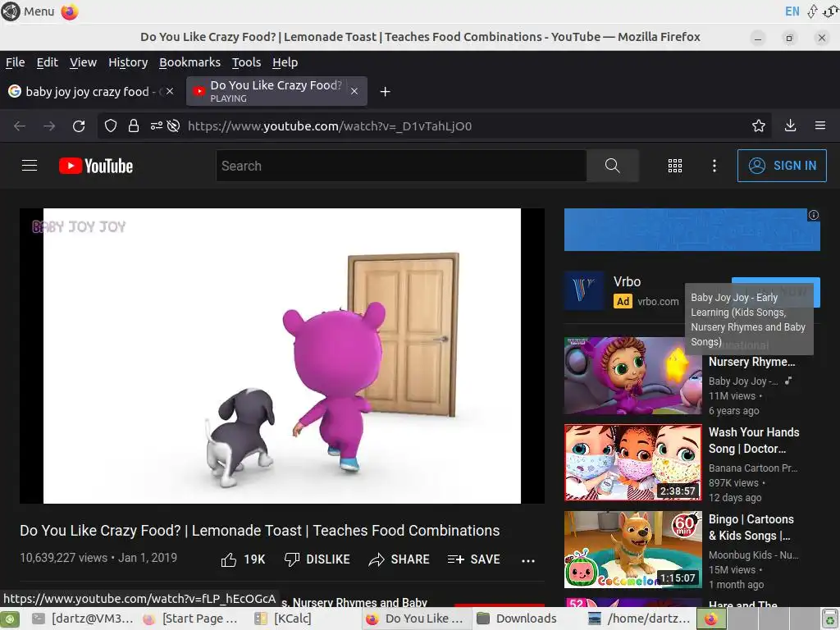
Task: Click the video player to pause
Action: click(x=282, y=356)
